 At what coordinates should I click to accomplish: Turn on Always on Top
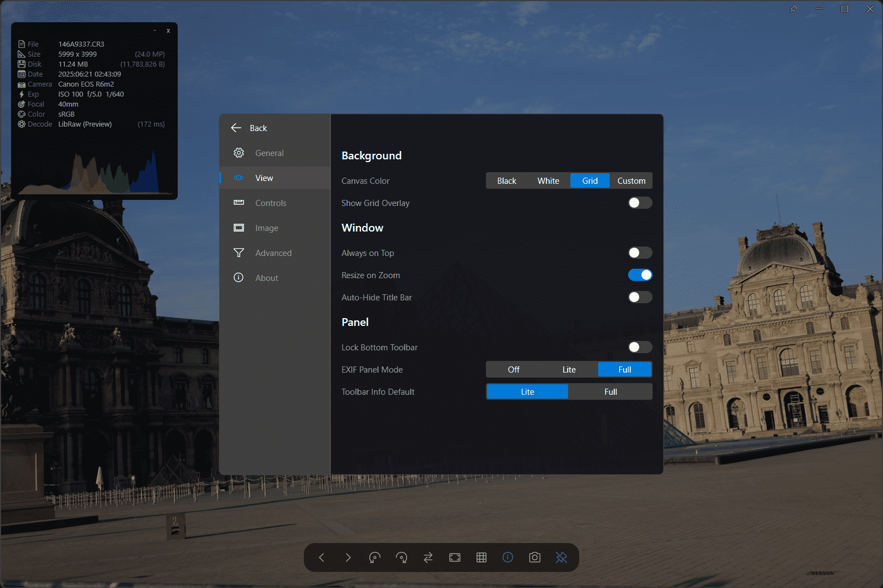(640, 253)
